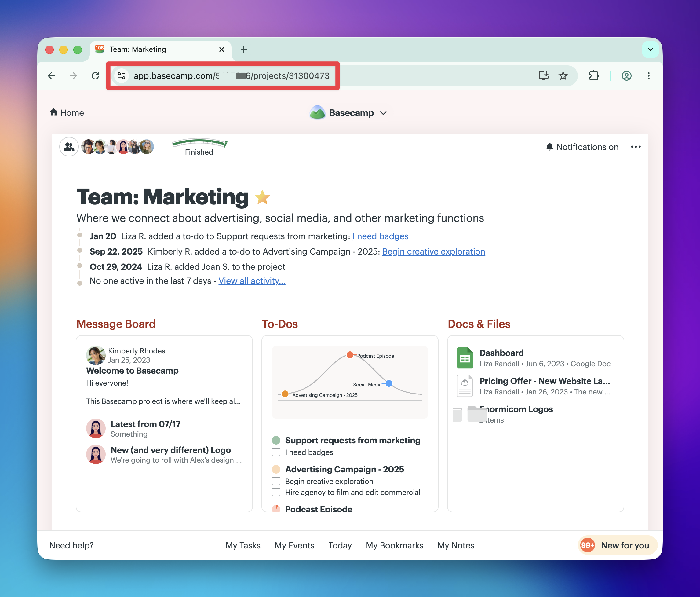Check Begin creative exploration to-do
The image size is (700, 597).
pyautogui.click(x=276, y=481)
